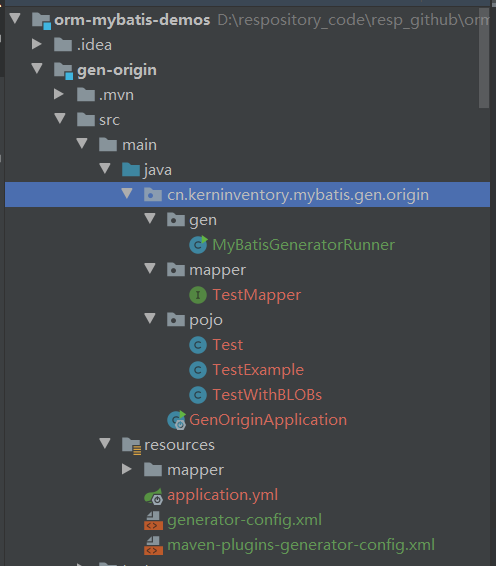
Task: Select the .mvn folder label
Action: click(117, 95)
